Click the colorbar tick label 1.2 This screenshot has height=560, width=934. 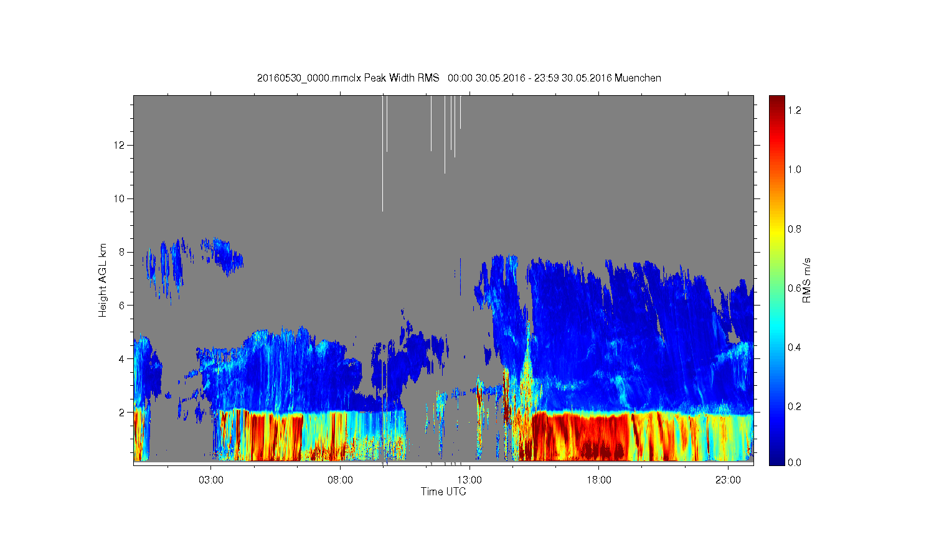(x=795, y=110)
